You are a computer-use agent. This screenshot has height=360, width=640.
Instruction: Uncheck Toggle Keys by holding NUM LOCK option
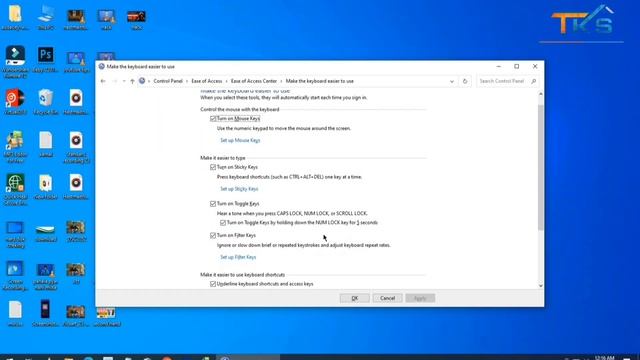222,223
